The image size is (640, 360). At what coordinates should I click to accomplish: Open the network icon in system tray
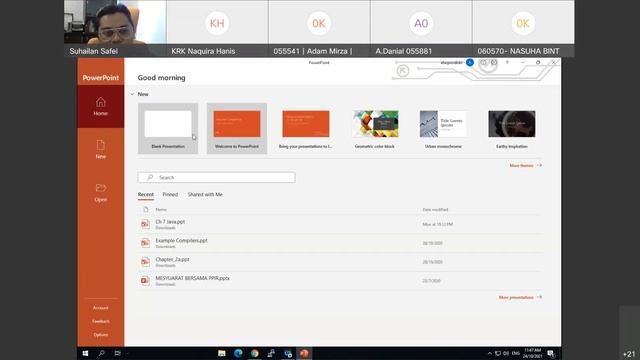tap(498, 353)
